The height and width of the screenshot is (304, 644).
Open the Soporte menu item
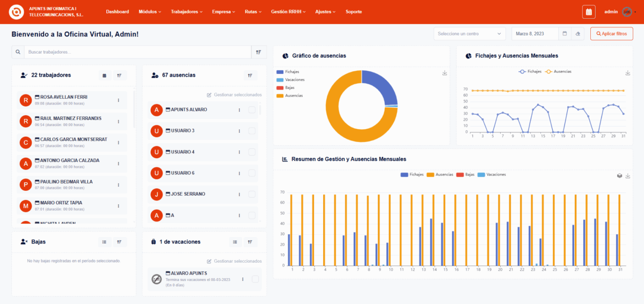[354, 12]
